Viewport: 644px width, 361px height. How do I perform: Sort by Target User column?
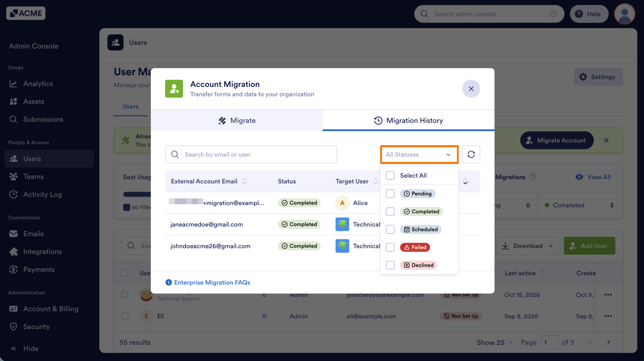pos(375,181)
